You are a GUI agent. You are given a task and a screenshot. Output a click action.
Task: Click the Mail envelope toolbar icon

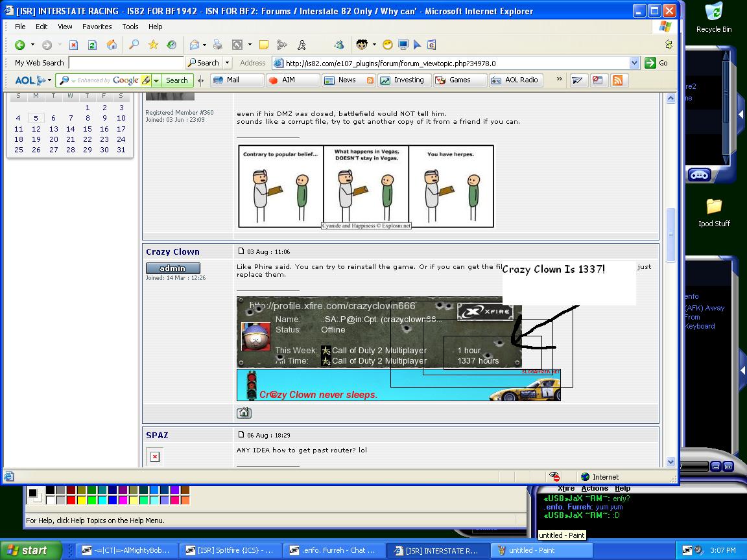[x=195, y=45]
